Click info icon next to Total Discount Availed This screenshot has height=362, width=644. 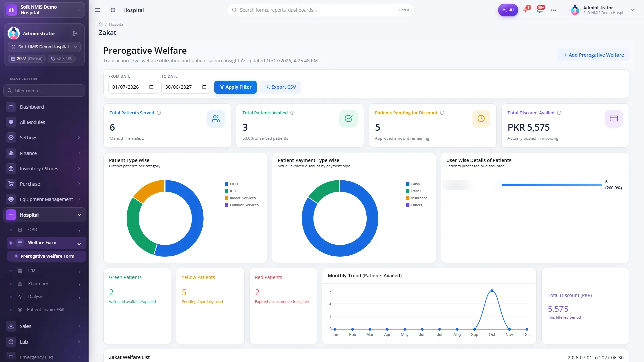point(559,113)
